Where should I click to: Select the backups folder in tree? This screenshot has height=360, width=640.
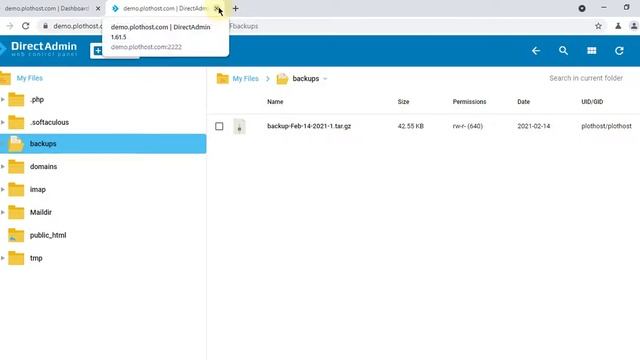point(103,144)
